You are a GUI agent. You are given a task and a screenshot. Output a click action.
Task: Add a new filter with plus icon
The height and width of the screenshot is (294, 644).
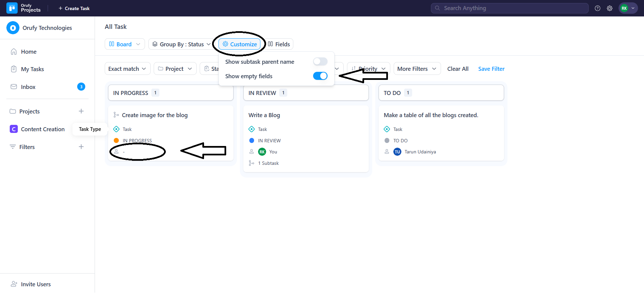pos(81,147)
